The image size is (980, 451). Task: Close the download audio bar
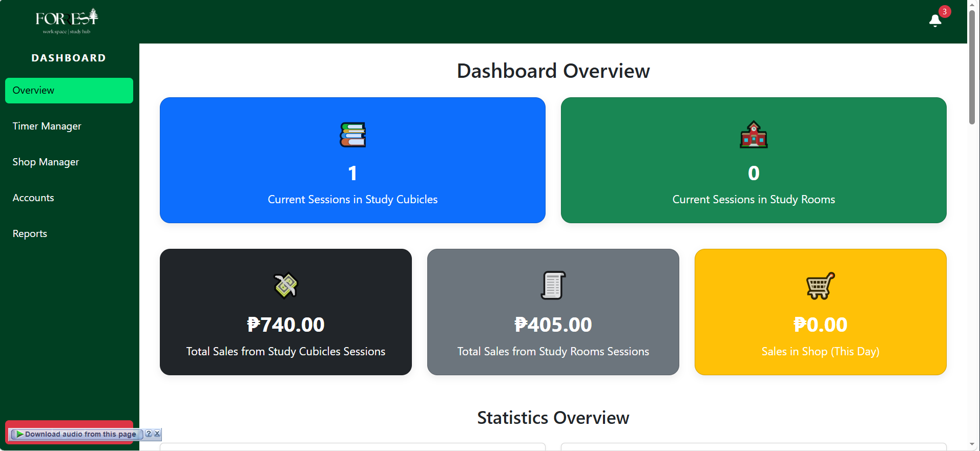(x=157, y=434)
